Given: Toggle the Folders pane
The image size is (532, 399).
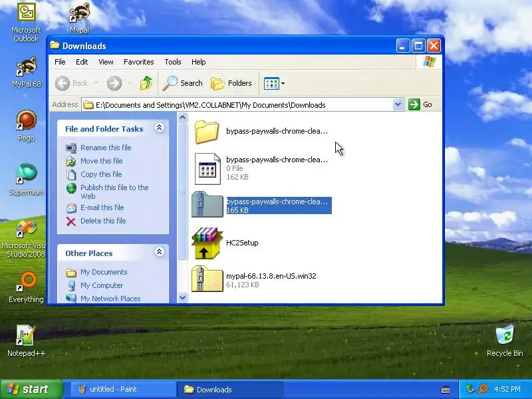Looking at the screenshot, I should pyautogui.click(x=231, y=83).
